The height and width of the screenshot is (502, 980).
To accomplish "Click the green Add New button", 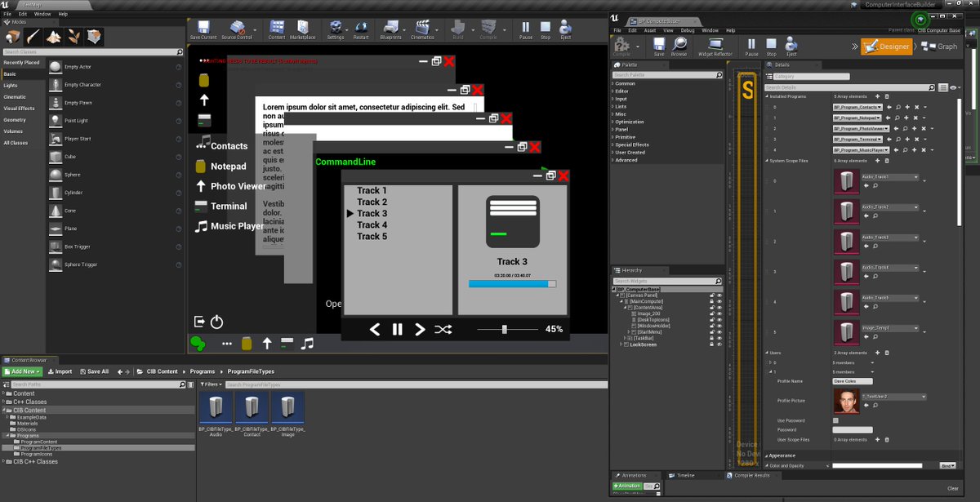I will [x=22, y=371].
